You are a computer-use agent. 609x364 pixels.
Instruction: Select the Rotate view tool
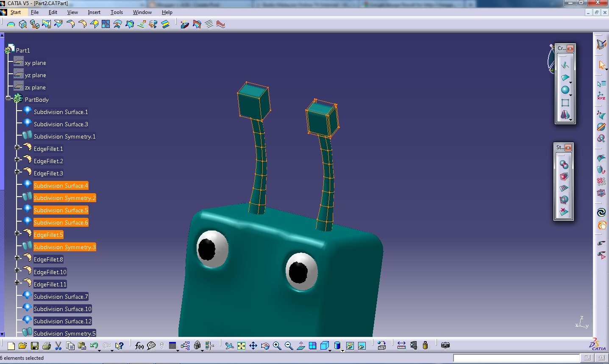pos(265,345)
